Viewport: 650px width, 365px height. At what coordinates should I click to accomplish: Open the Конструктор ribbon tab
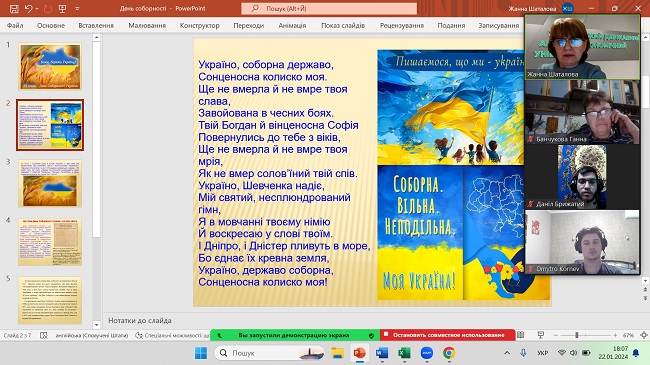(199, 25)
